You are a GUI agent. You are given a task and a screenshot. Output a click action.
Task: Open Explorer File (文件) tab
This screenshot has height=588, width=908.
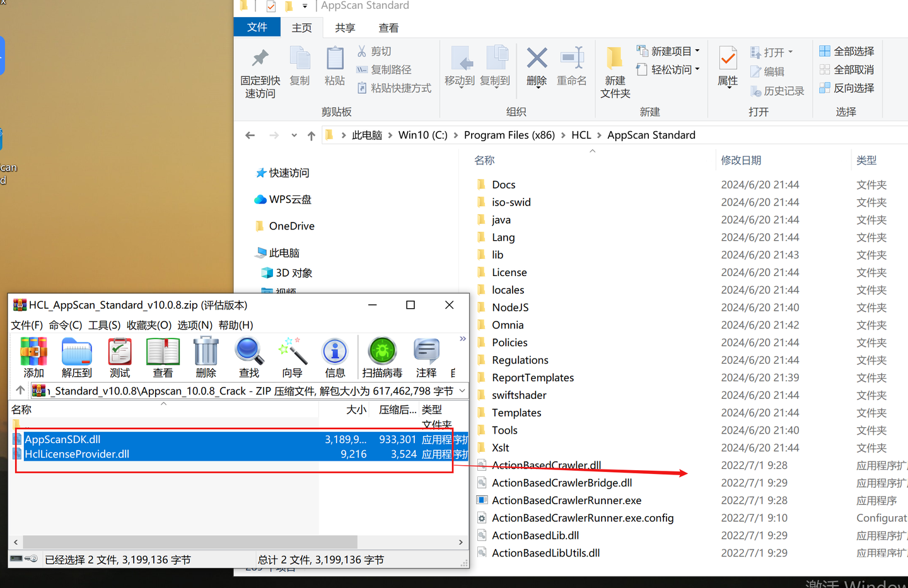pos(257,27)
